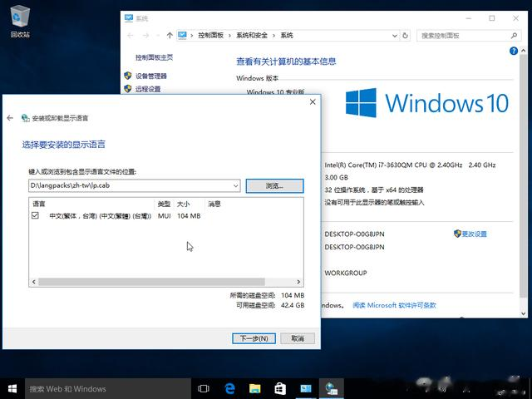Switch to the language installer taskbar icon

(331, 388)
